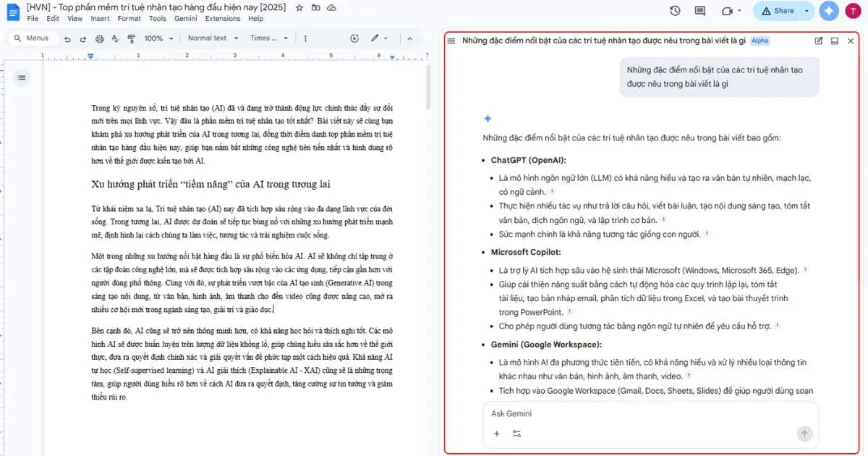Add attachment with plus icon

[x=497, y=434]
